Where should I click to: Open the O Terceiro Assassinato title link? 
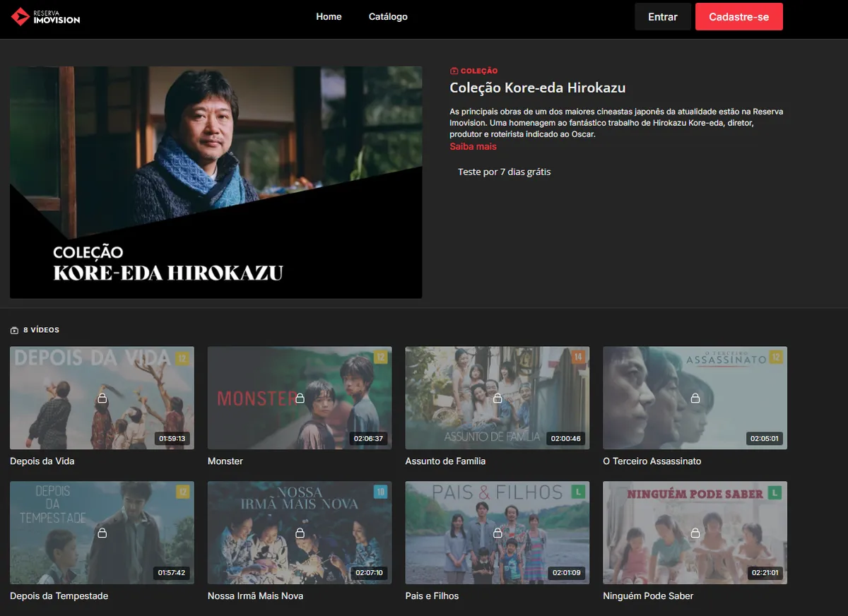point(652,461)
